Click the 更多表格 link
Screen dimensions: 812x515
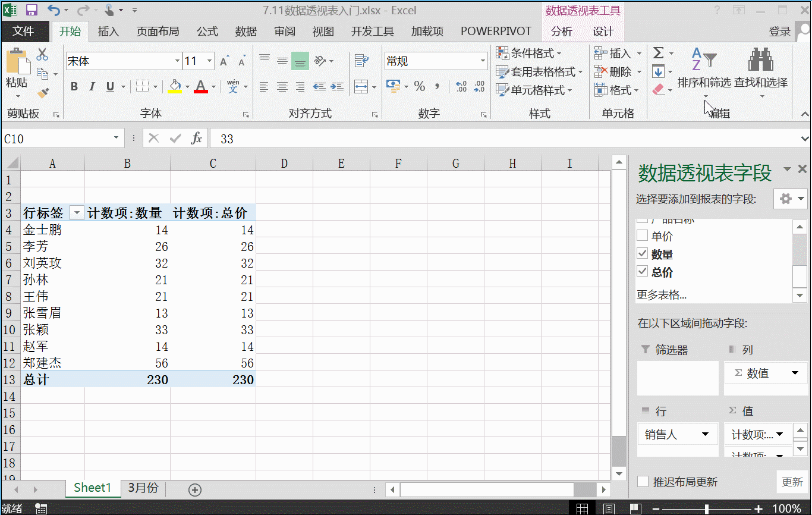(x=663, y=294)
